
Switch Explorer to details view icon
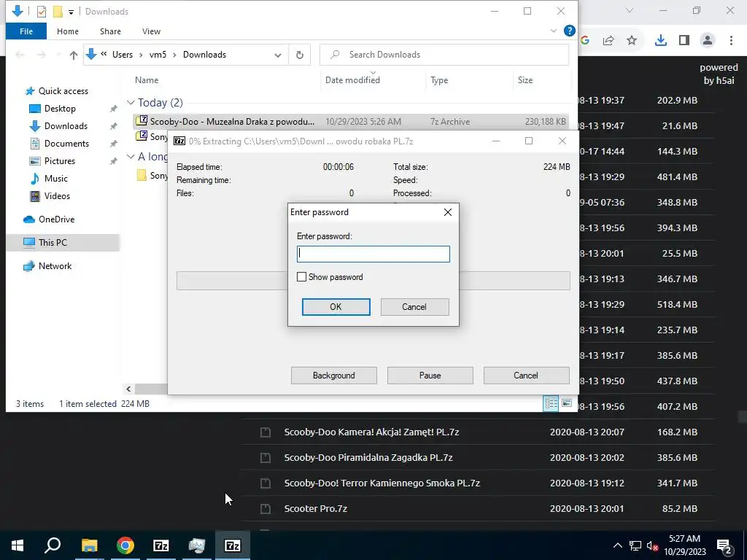click(x=551, y=404)
